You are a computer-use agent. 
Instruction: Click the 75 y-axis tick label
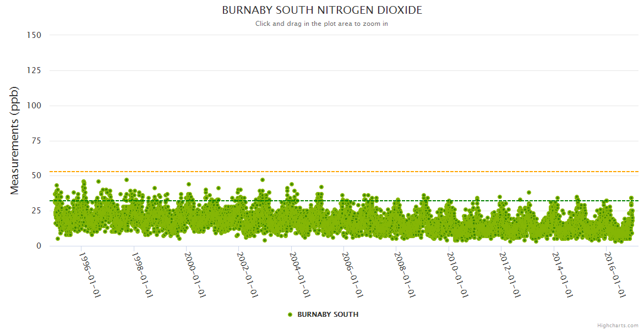36,141
